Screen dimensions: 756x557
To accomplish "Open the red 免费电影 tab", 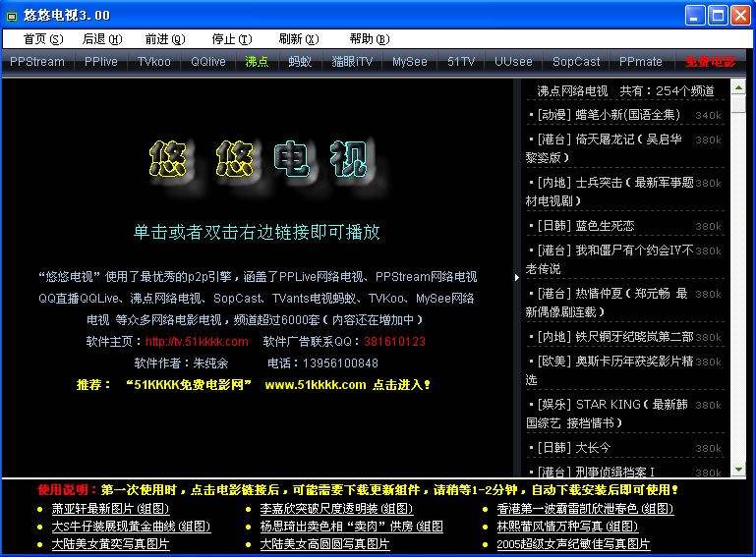I will click(710, 62).
